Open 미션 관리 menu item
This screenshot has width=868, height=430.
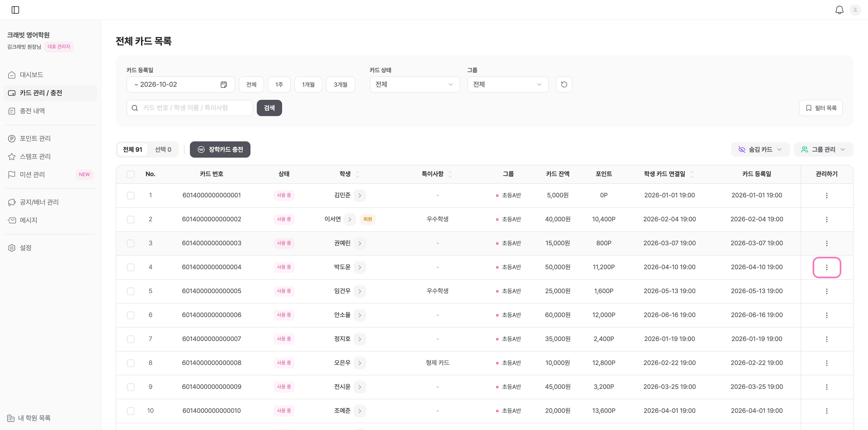[x=51, y=174]
